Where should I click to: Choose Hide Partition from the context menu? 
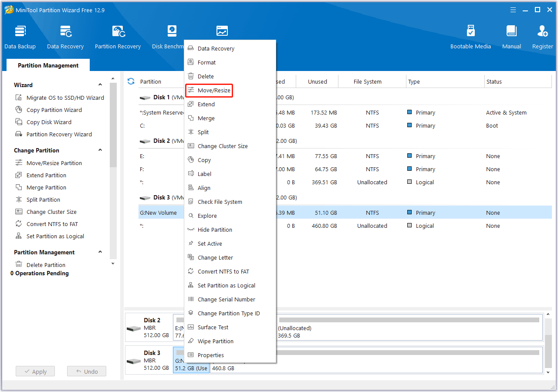(230, 230)
